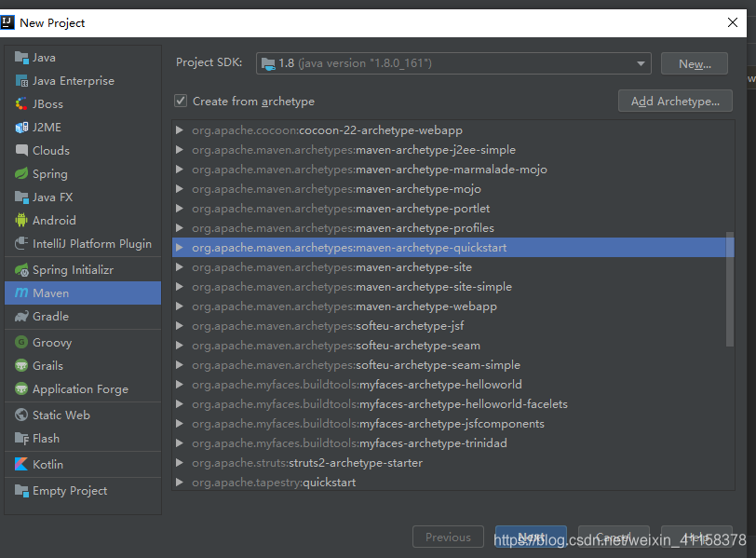756x558 pixels.
Task: Select softeu-archetype-seam row text
Action: [x=336, y=346]
